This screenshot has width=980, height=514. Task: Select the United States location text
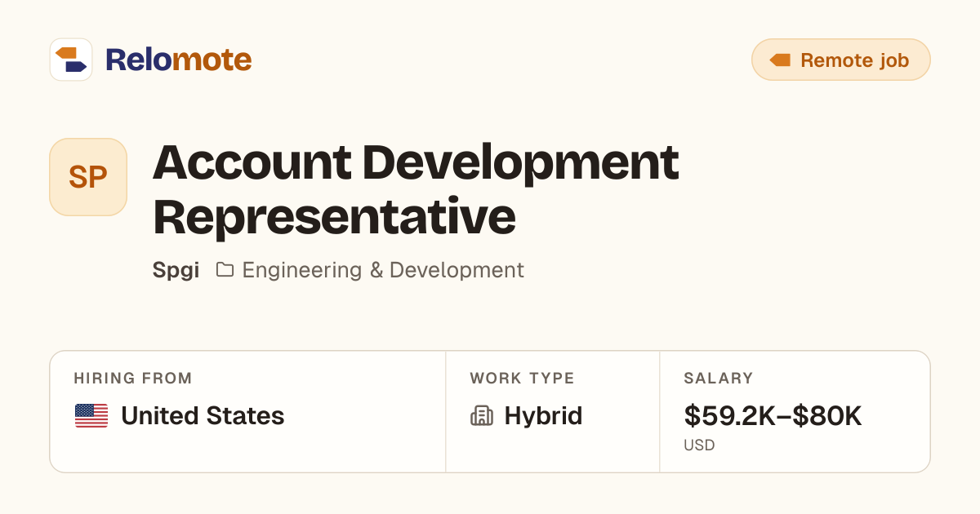pos(203,416)
